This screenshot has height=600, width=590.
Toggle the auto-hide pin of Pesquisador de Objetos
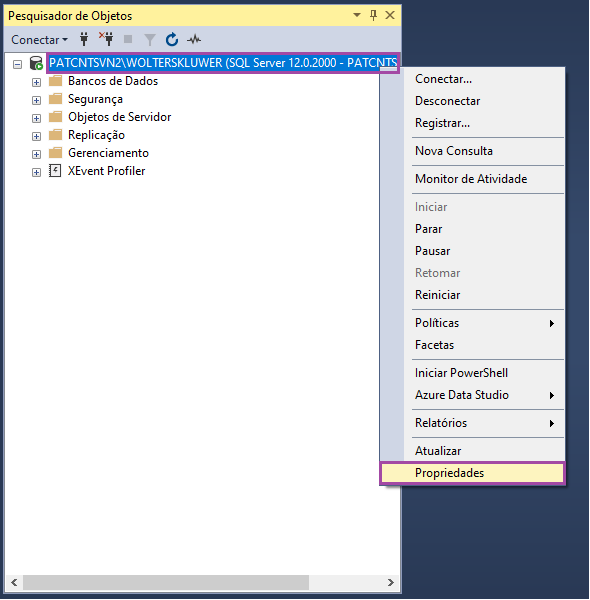point(373,15)
